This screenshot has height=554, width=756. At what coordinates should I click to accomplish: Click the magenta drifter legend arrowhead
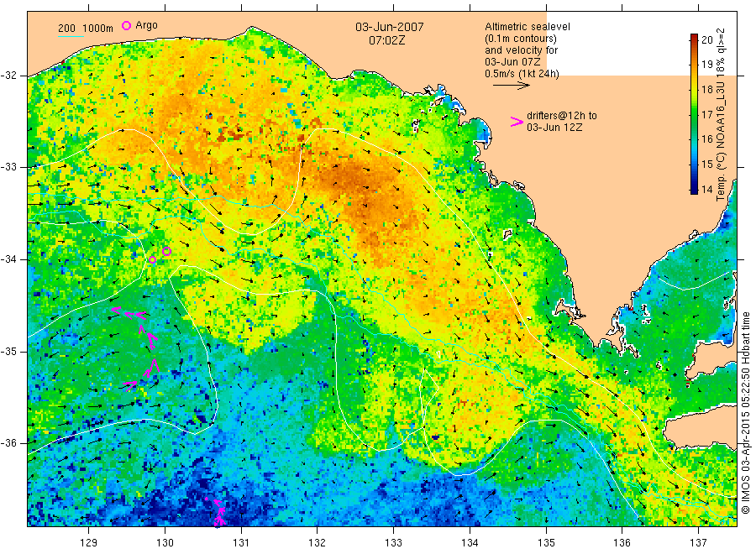pos(517,122)
